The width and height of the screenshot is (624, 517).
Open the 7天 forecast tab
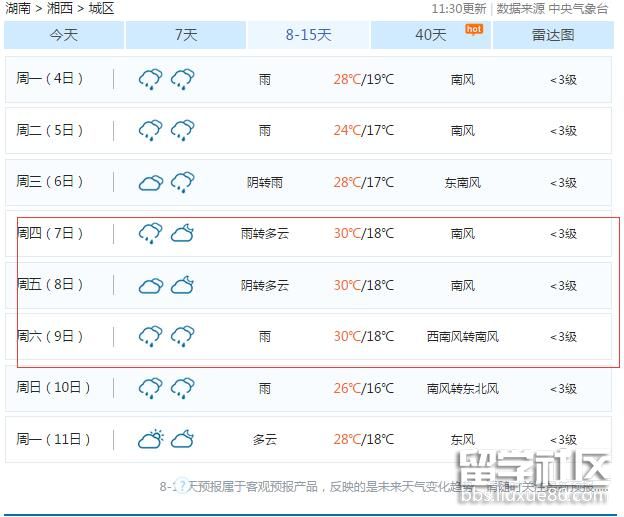point(186,35)
